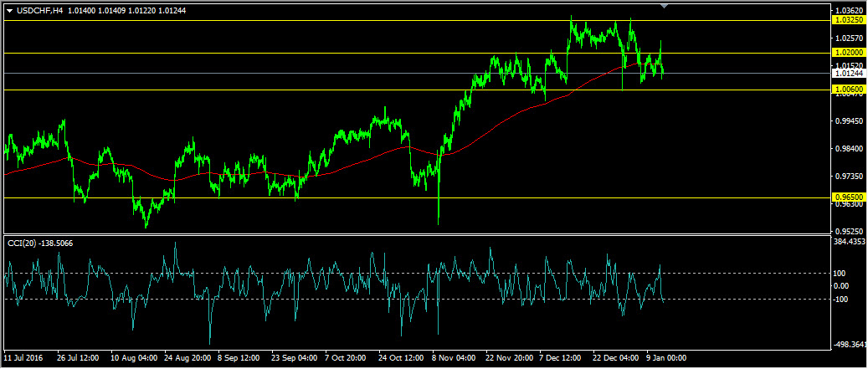Click the 23 Sep 04:00 date label
868x369 pixels.
coord(293,358)
